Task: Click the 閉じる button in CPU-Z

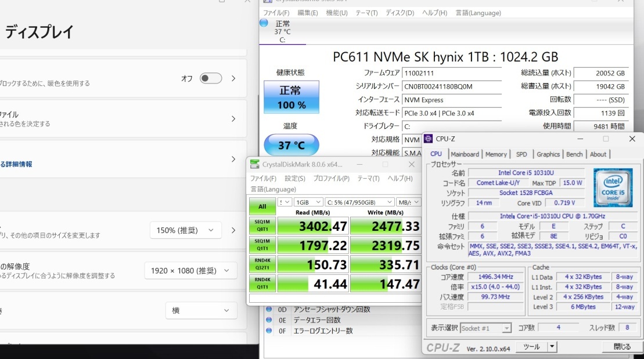Action: 622,347
